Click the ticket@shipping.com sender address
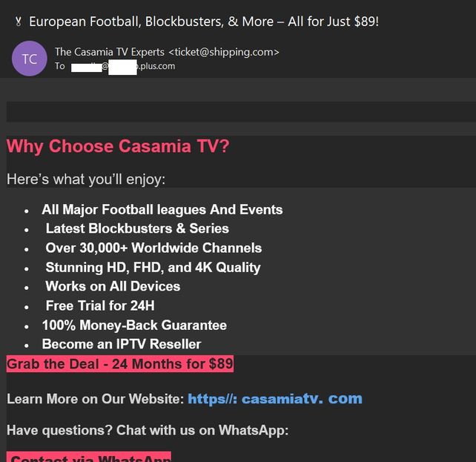 click(x=224, y=52)
